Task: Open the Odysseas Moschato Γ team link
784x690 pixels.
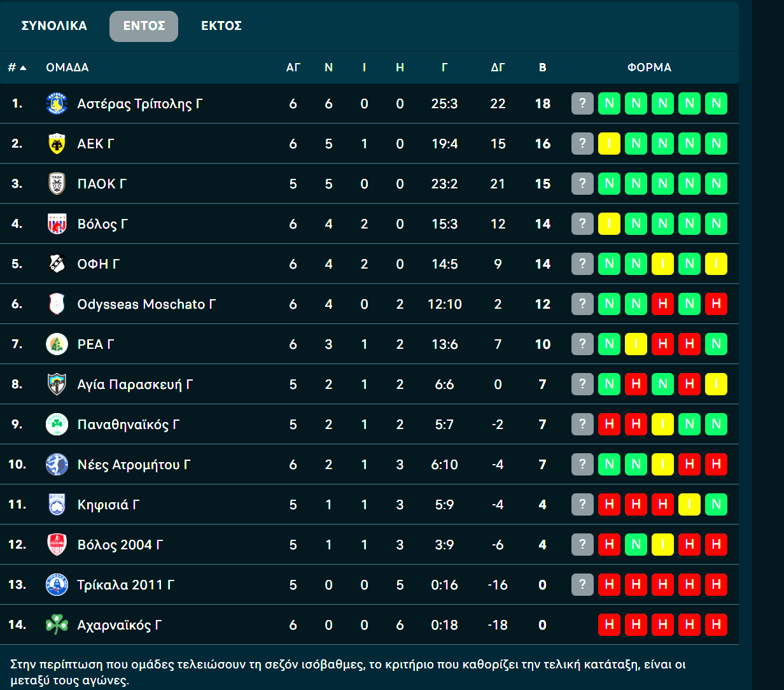Action: [x=146, y=304]
